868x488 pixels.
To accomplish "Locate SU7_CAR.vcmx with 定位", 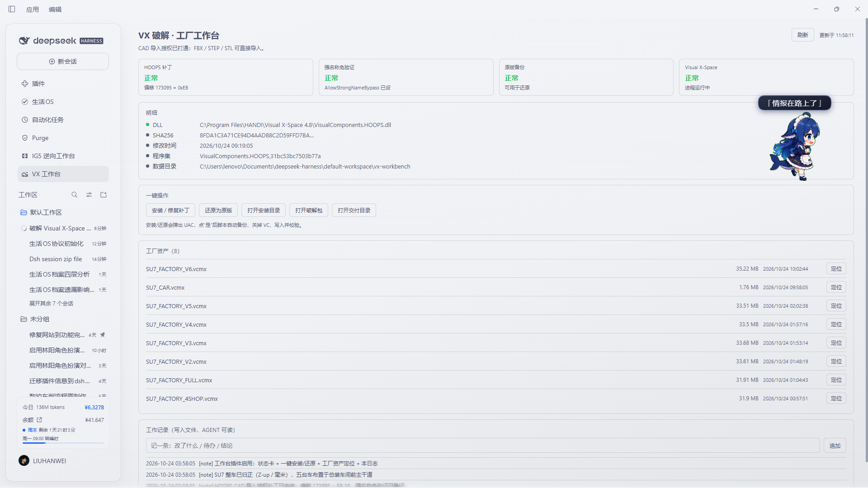I will pyautogui.click(x=836, y=287).
